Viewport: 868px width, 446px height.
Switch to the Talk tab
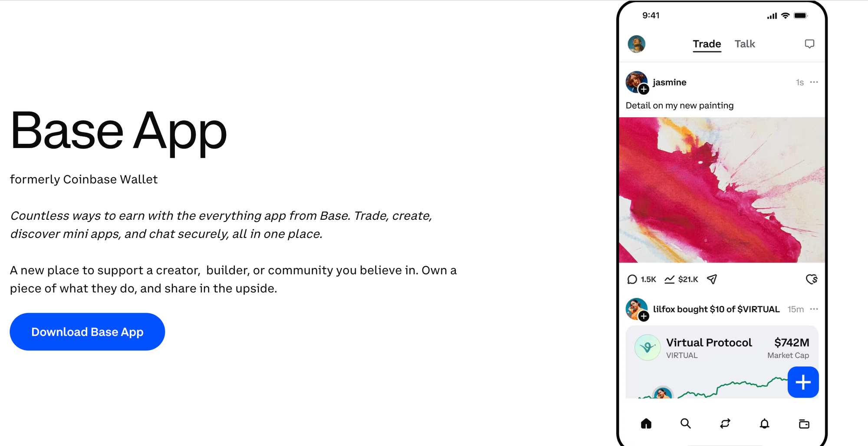[x=745, y=44]
